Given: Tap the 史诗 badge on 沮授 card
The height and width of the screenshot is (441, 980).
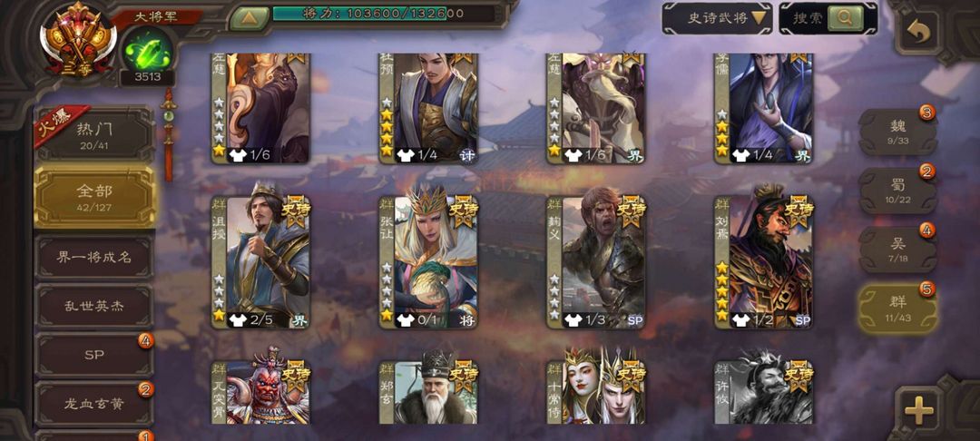Looking at the screenshot, I should pos(295,211).
